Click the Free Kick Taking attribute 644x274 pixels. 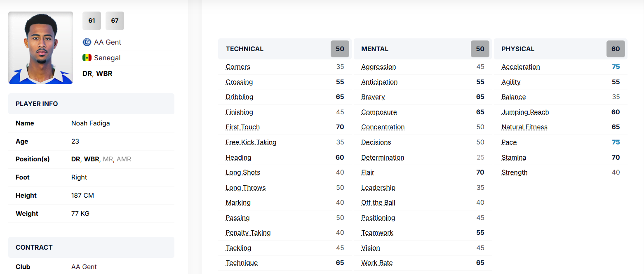(x=251, y=142)
